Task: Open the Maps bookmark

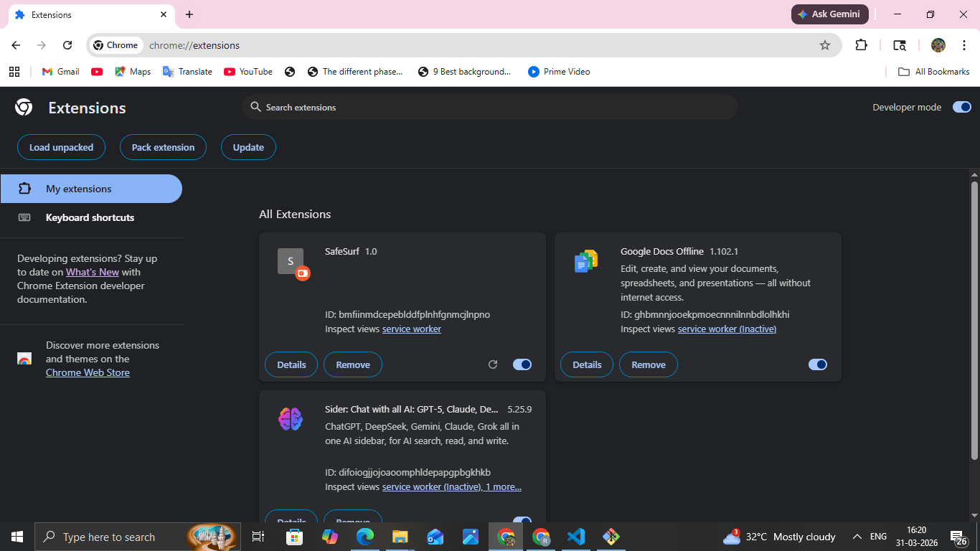Action: 133,72
